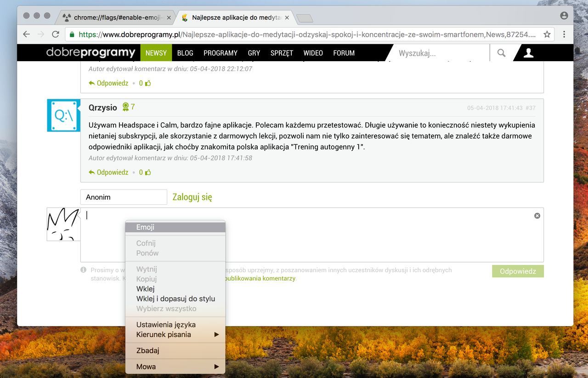Click into the Wyszukaj search field

439,53
